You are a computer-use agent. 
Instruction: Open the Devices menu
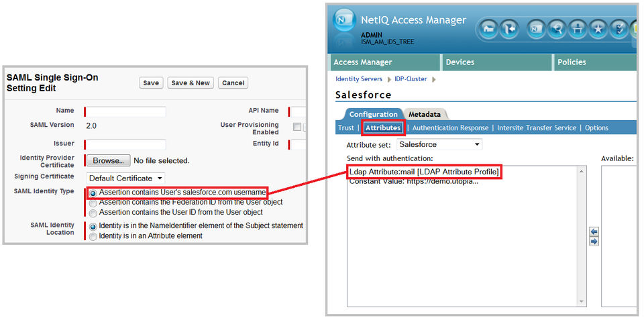pos(496,62)
